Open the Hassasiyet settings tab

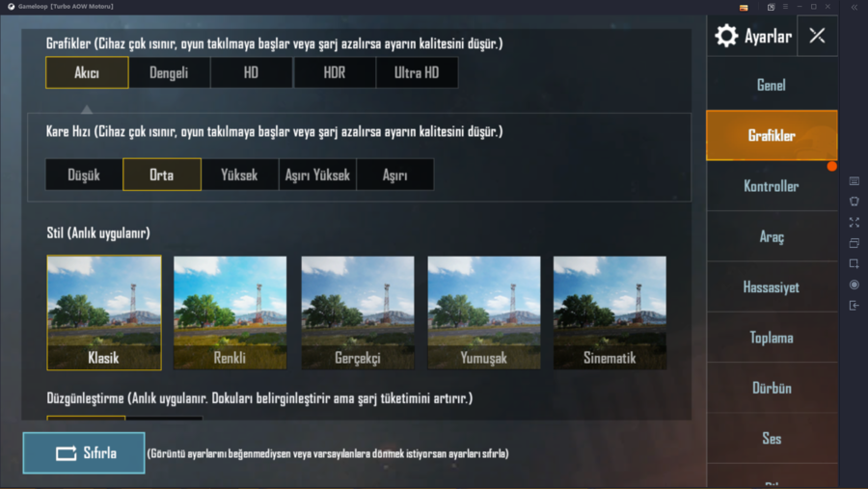tap(772, 286)
